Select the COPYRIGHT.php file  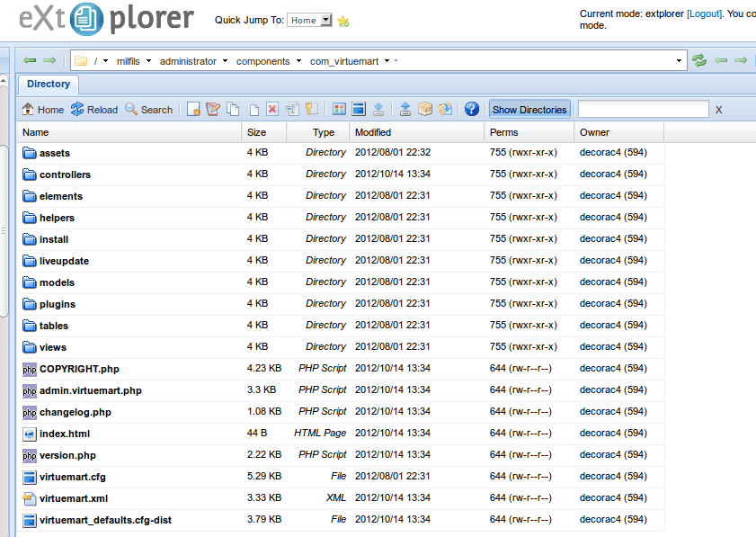pyautogui.click(x=341, y=369)
